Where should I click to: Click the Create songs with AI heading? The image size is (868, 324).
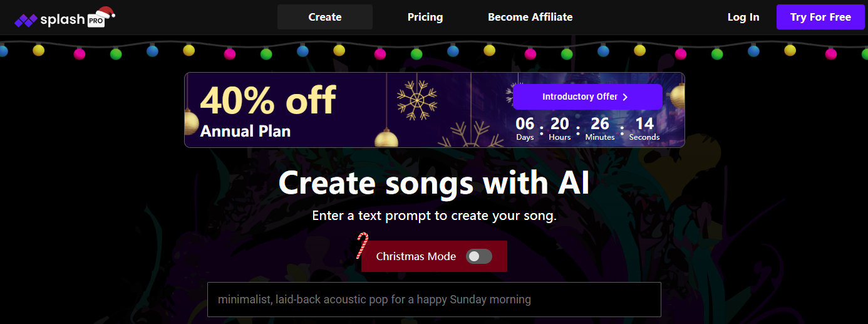(x=434, y=184)
